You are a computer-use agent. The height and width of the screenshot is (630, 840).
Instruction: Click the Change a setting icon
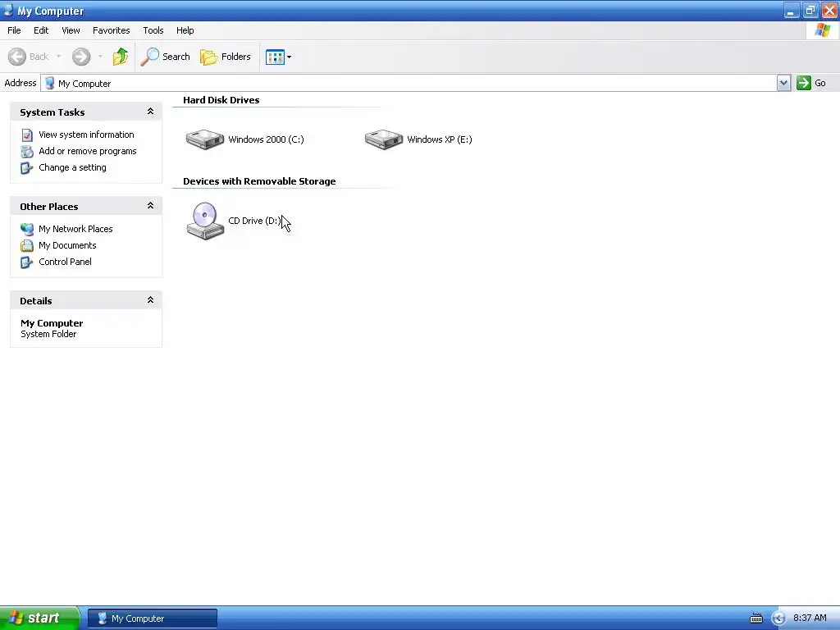(27, 168)
